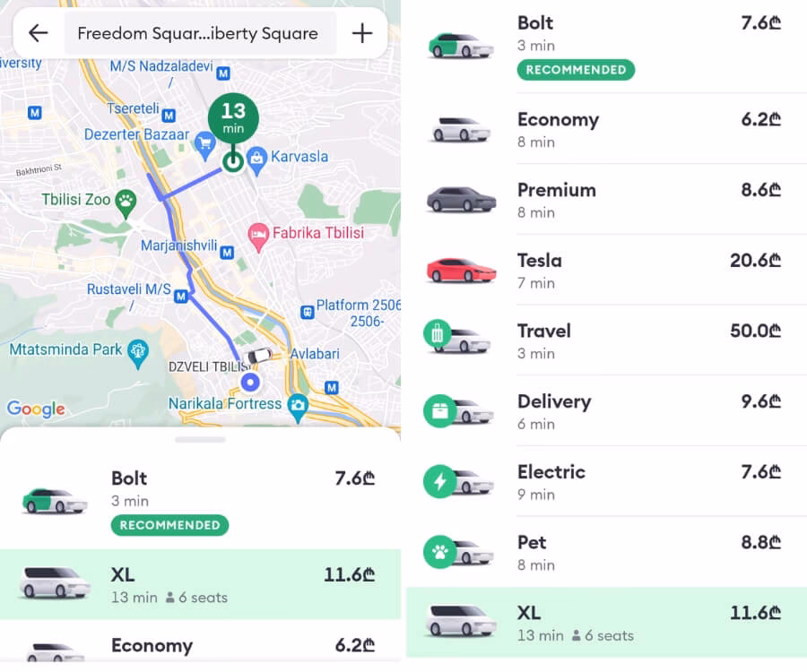Add a stop with the plus icon
The image size is (807, 672).
point(362,34)
